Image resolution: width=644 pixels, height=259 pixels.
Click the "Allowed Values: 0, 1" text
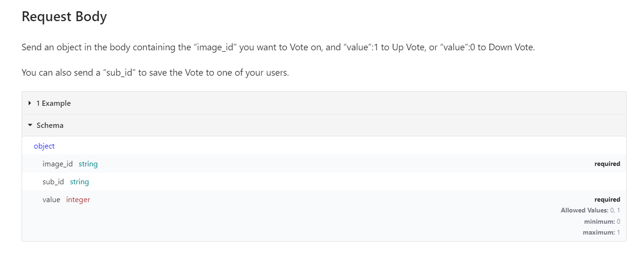tap(590, 211)
